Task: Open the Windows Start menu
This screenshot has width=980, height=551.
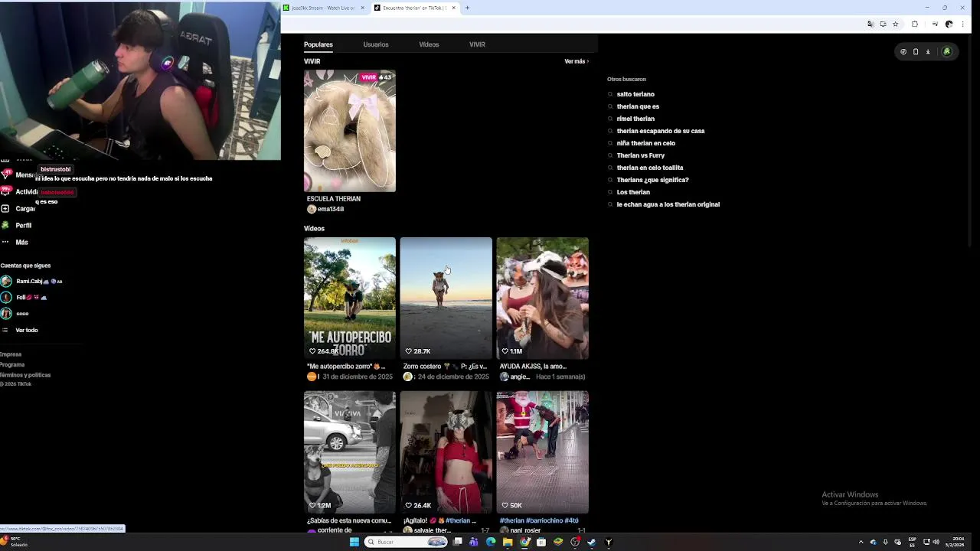Action: pos(354,542)
